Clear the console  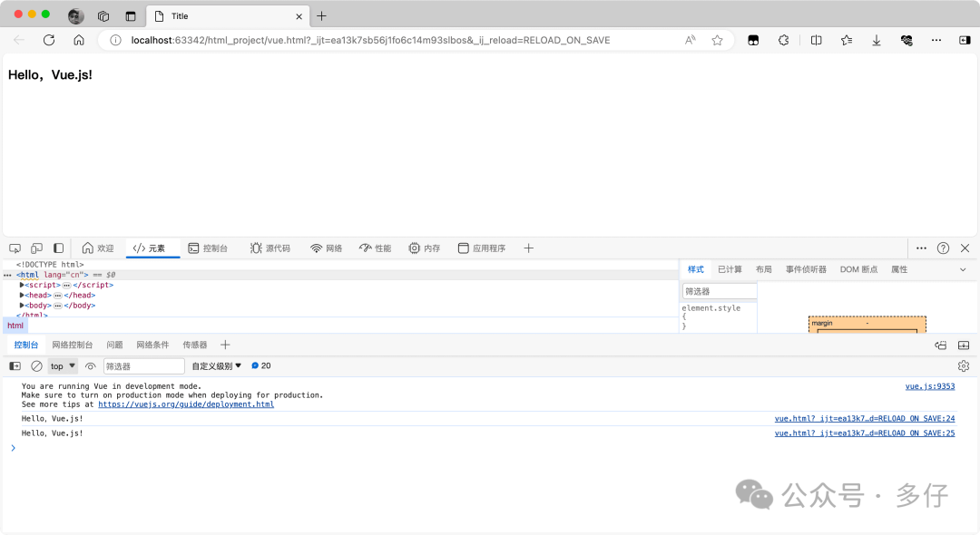(x=37, y=366)
